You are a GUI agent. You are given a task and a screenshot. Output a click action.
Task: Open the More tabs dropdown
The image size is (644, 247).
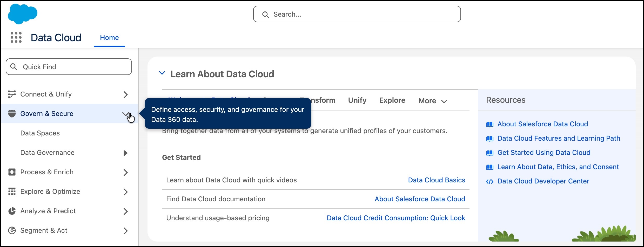(x=433, y=101)
